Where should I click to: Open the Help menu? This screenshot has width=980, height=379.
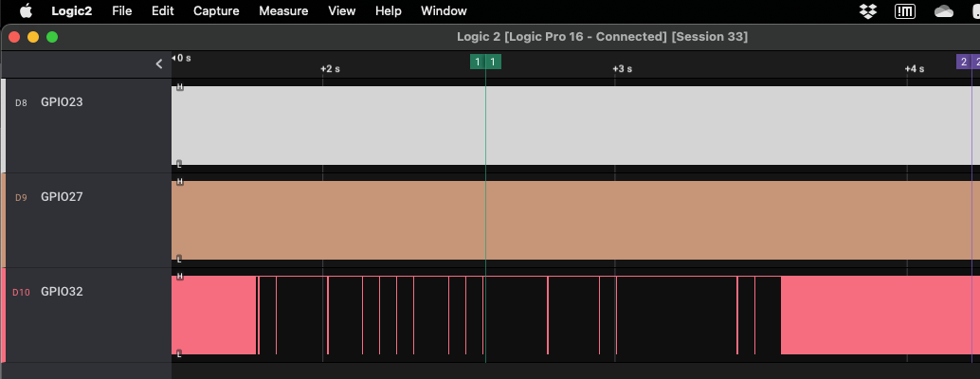click(389, 11)
